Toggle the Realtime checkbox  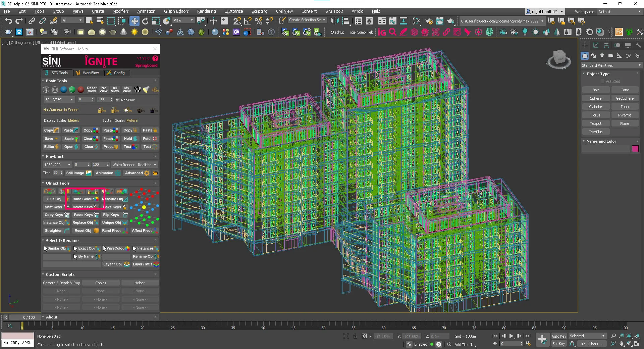(x=118, y=100)
